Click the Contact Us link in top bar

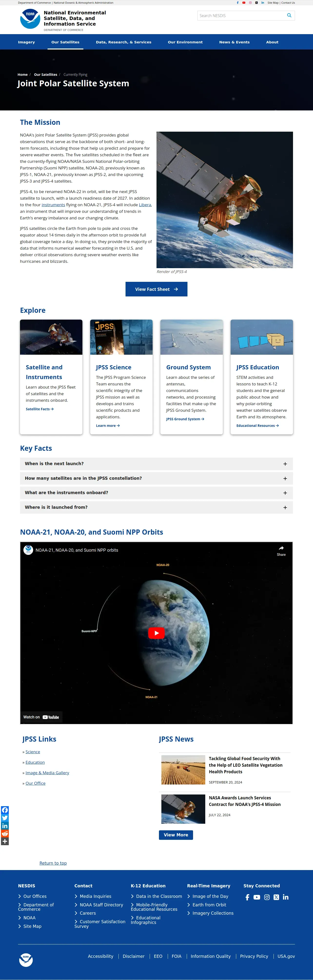[288, 3]
